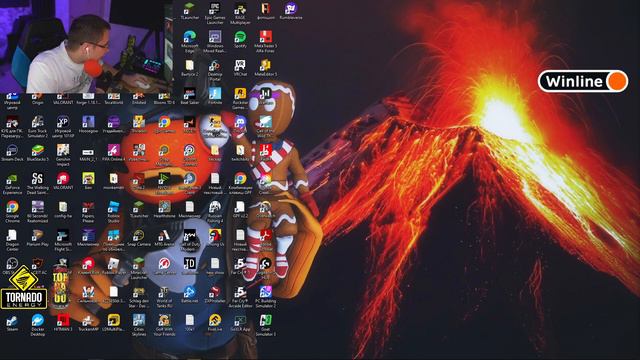Open the FIFA Online 4 shortcut
Viewport: 640px width, 360px height.
click(x=113, y=153)
